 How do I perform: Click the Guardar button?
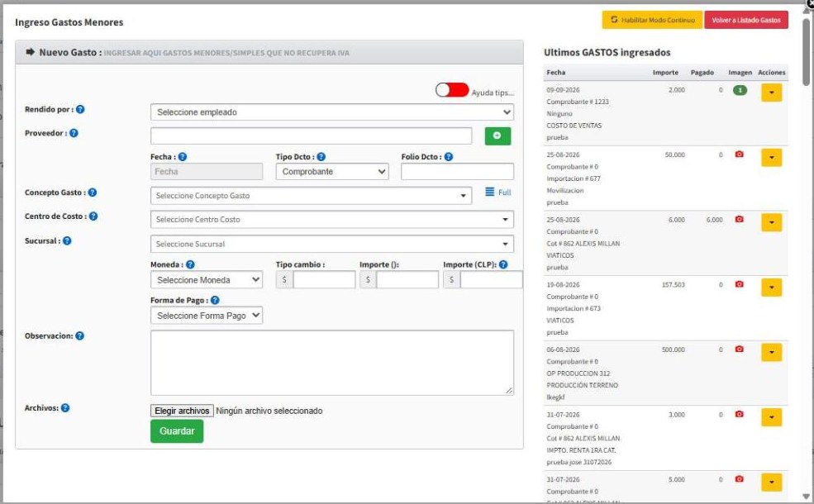177,431
